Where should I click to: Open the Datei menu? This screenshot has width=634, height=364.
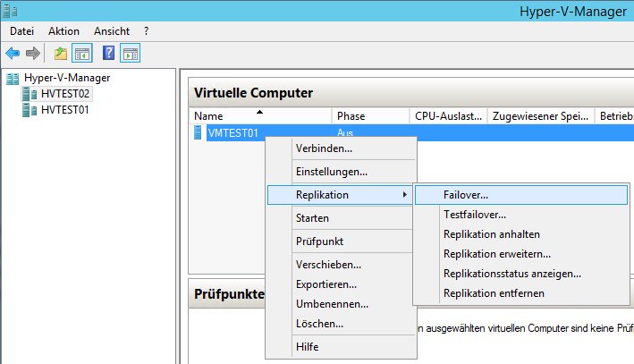click(x=21, y=30)
